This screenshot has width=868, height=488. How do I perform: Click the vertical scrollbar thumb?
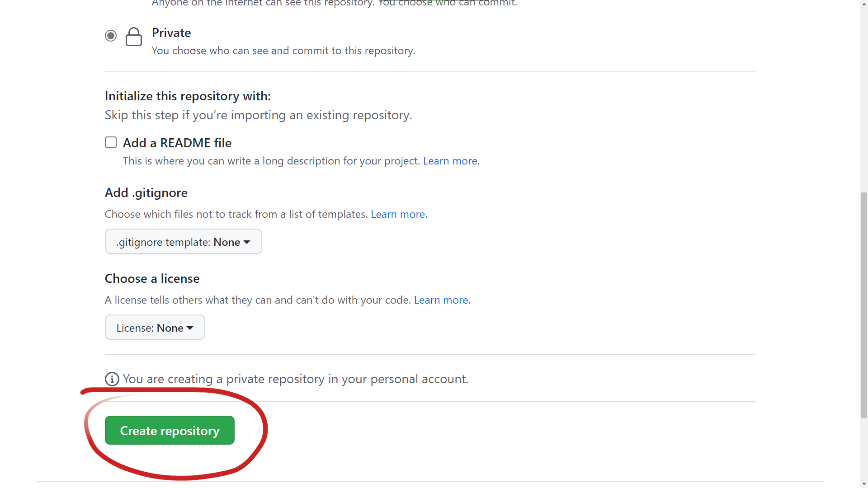tap(864, 305)
